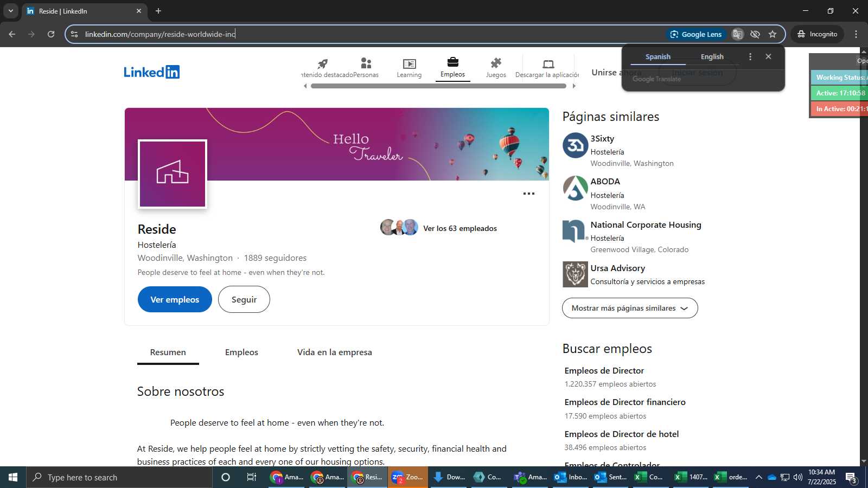Open Empleos de Director de hotel link

(x=622, y=434)
